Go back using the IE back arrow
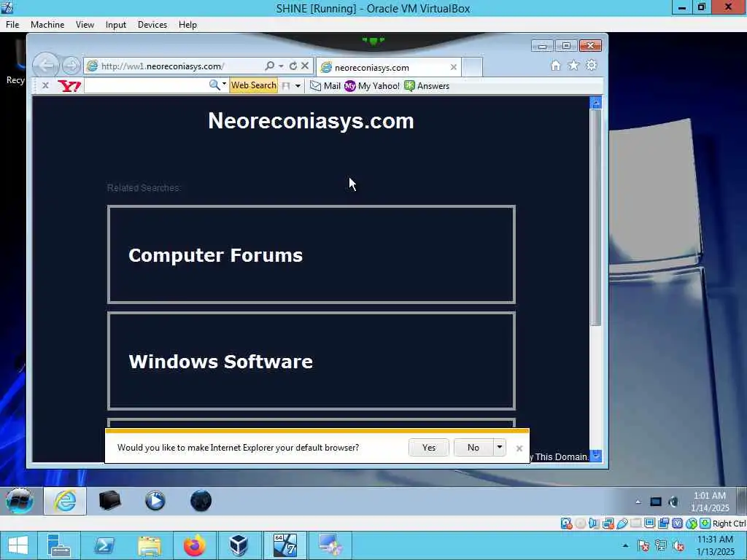 point(46,65)
